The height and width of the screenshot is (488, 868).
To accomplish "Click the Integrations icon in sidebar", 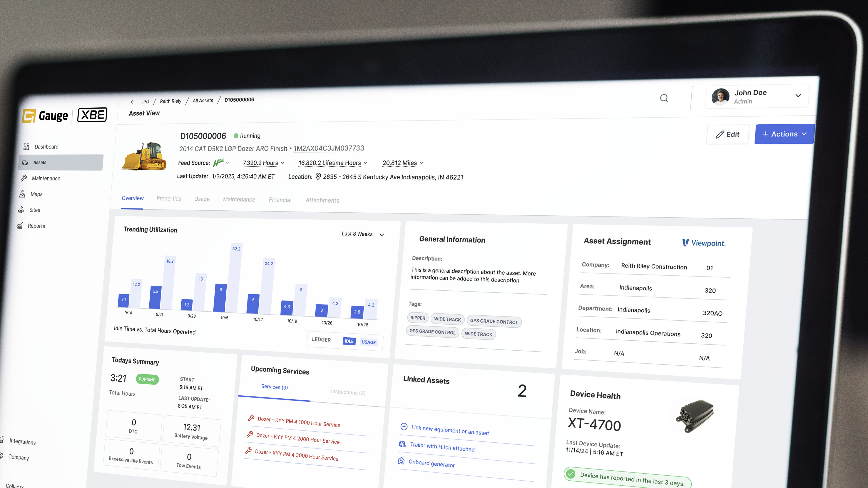I will click(x=2, y=440).
